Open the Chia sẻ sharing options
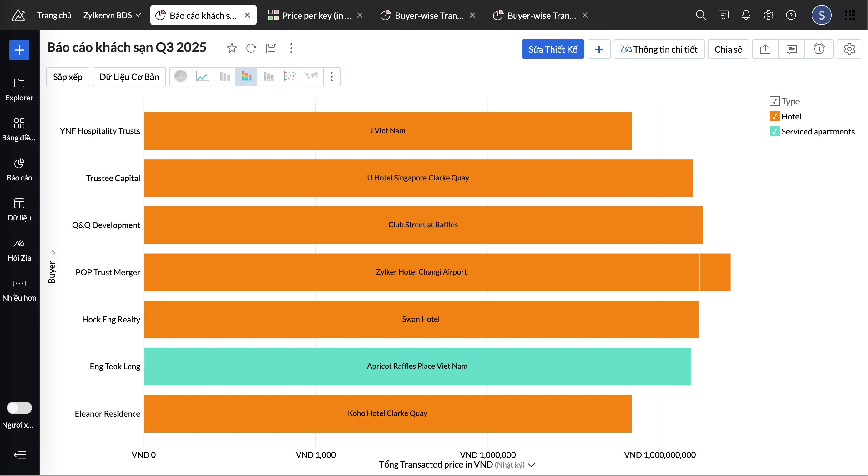 tap(728, 49)
